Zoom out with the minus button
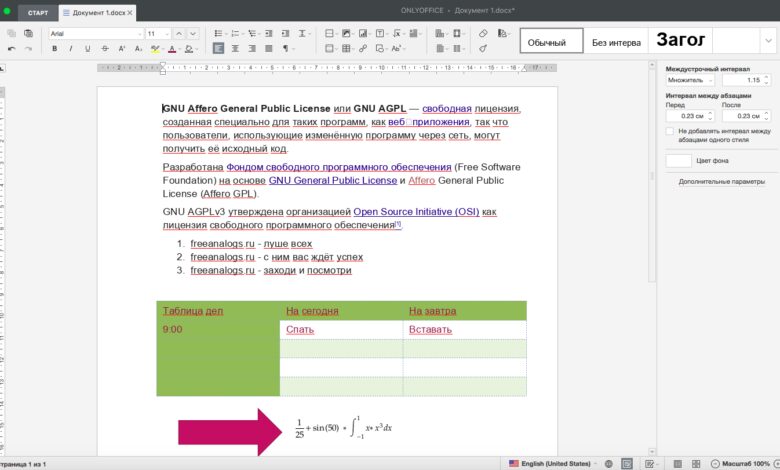This screenshot has width=780, height=470. click(x=715, y=464)
